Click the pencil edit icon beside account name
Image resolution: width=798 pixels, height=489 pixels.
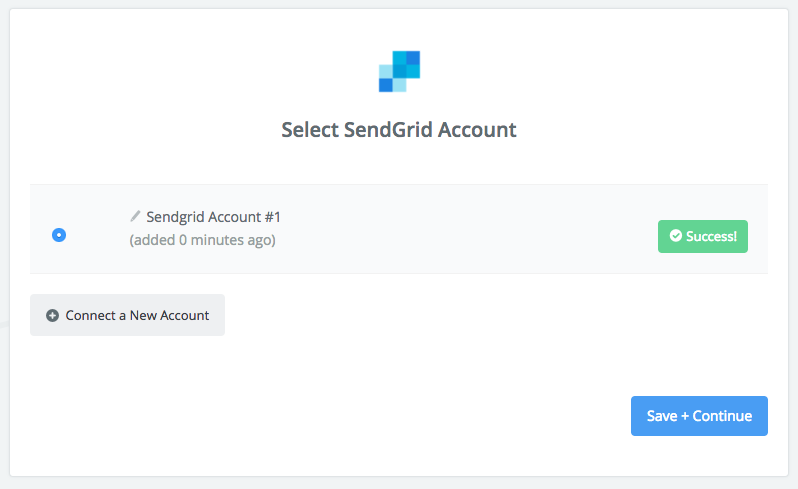pyautogui.click(x=135, y=216)
